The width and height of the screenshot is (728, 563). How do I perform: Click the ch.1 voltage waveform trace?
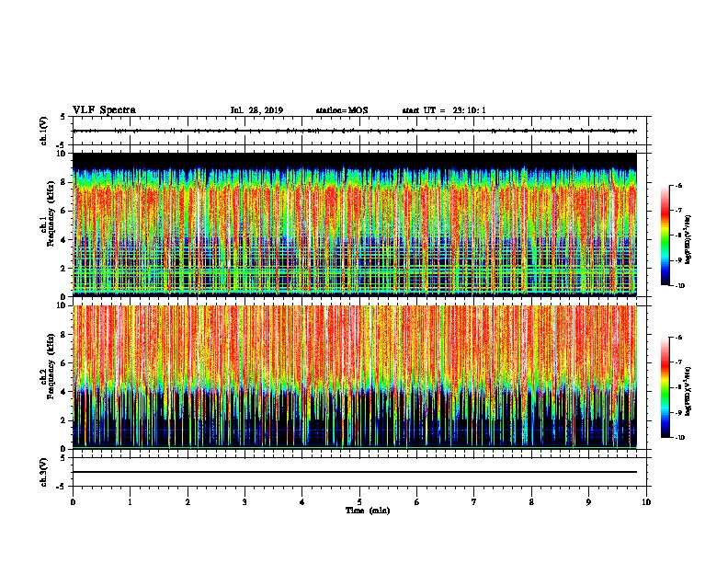[355, 131]
